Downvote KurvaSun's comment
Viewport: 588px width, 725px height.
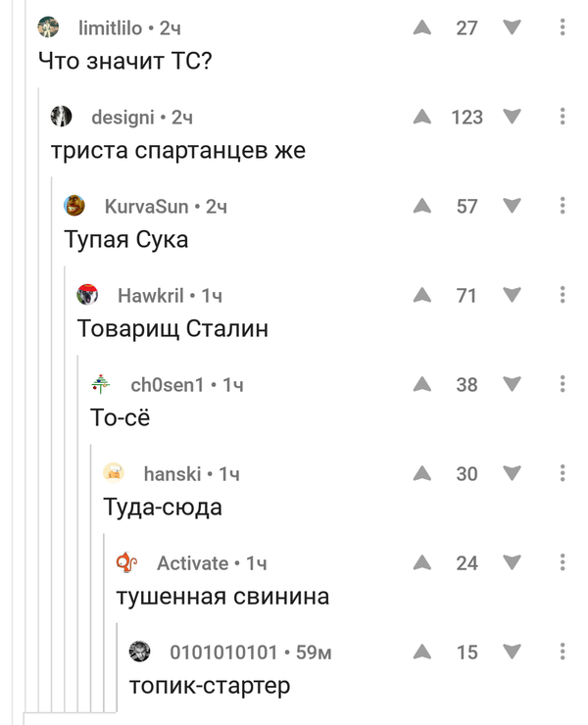(512, 207)
